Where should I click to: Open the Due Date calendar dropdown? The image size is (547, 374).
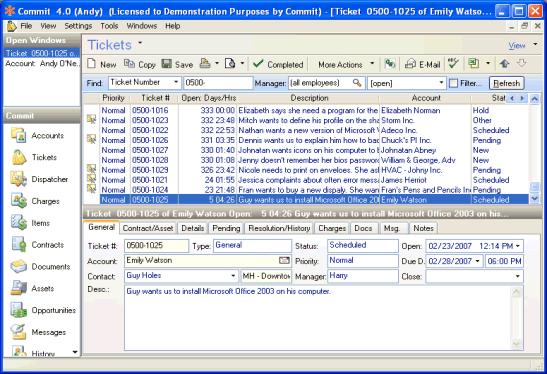tap(478, 261)
